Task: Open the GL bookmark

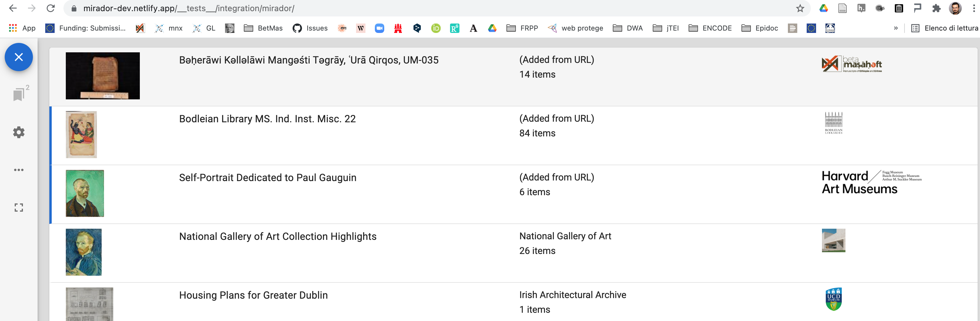Action: point(204,28)
